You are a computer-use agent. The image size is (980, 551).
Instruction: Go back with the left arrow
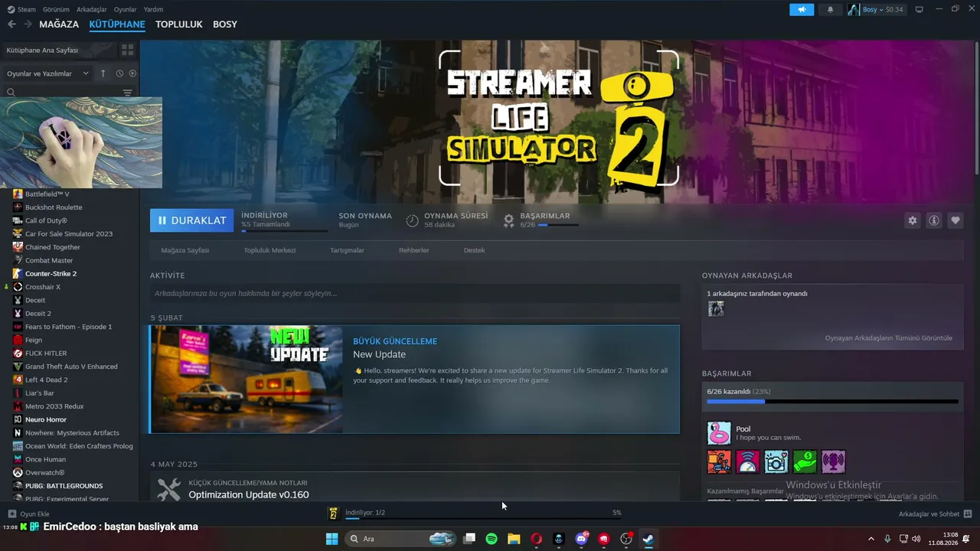pos(11,24)
